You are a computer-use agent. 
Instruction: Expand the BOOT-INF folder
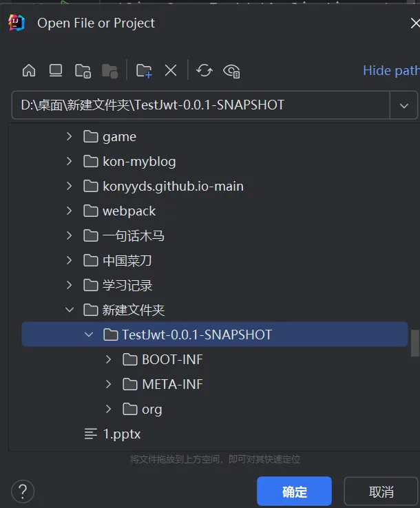(109, 359)
